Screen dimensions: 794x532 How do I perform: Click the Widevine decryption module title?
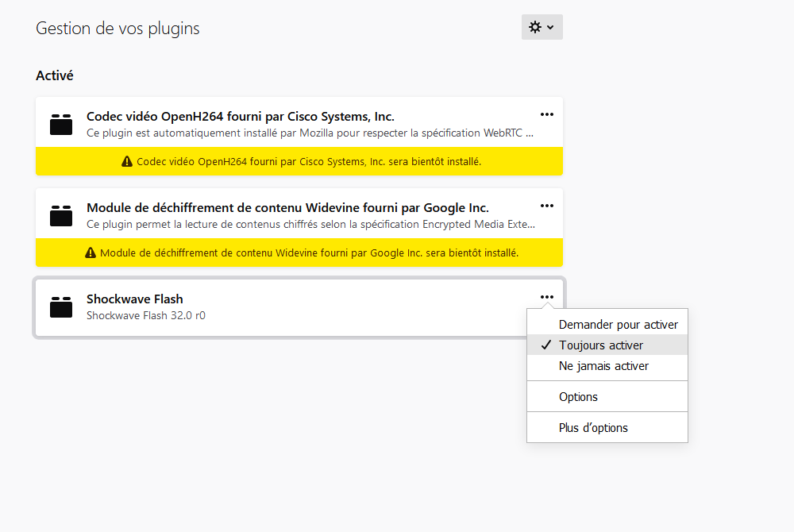(287, 208)
